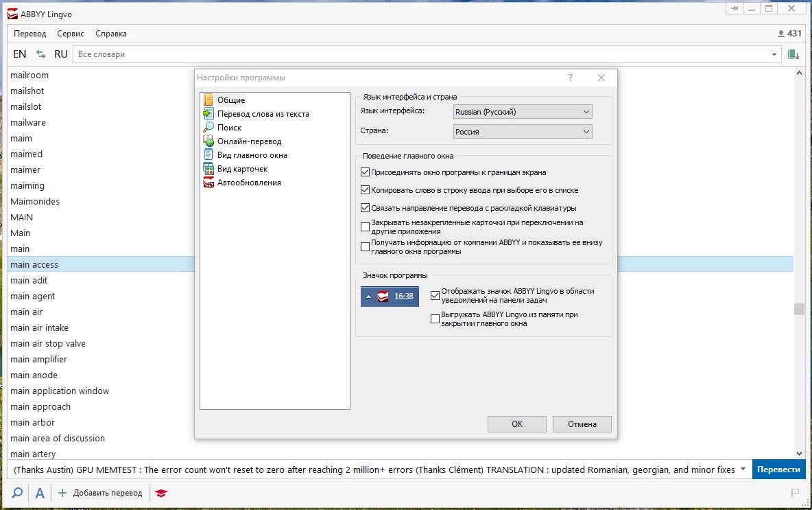Screen dimensions: 812x510
Task: Click the flag icon at bottom right
Action: 795,492
